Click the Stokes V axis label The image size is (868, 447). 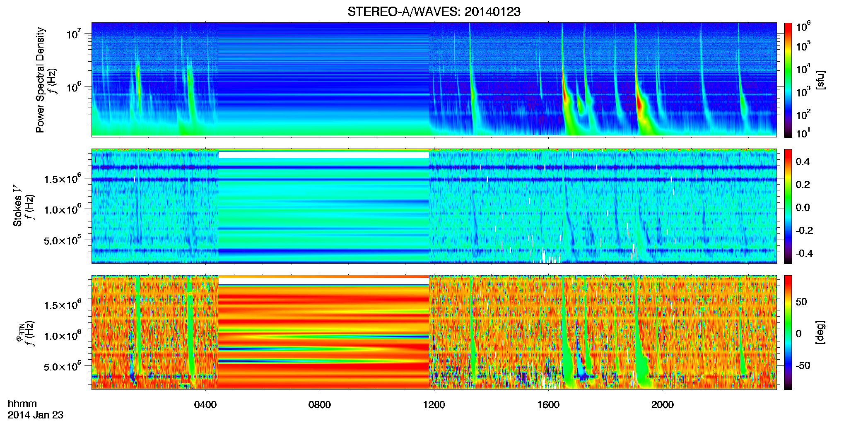click(x=18, y=206)
